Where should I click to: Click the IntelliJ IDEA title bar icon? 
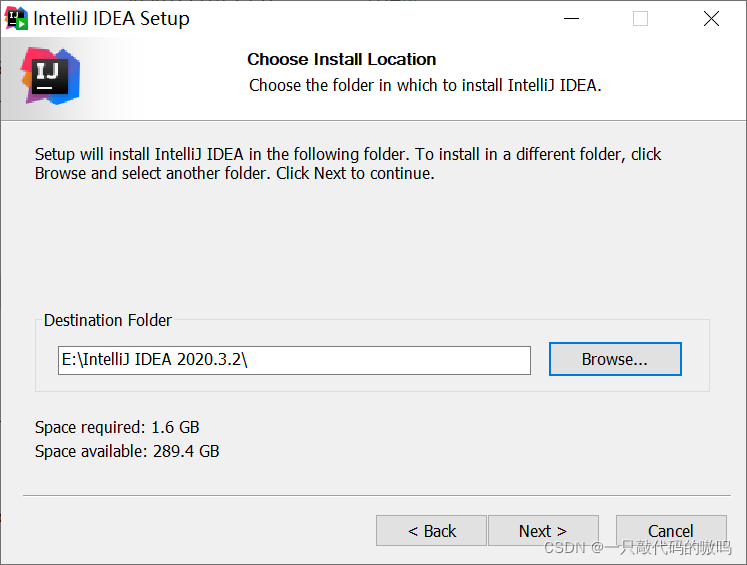coord(16,19)
